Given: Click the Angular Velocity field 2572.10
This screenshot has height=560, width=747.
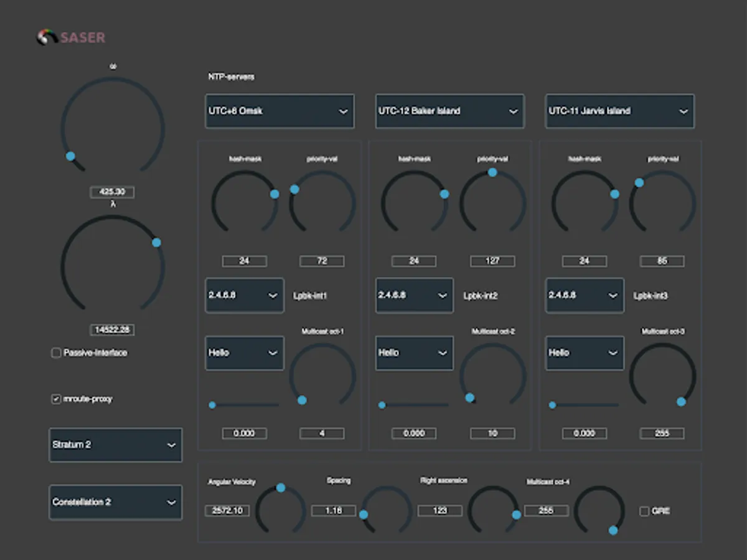Looking at the screenshot, I should pyautogui.click(x=227, y=511).
